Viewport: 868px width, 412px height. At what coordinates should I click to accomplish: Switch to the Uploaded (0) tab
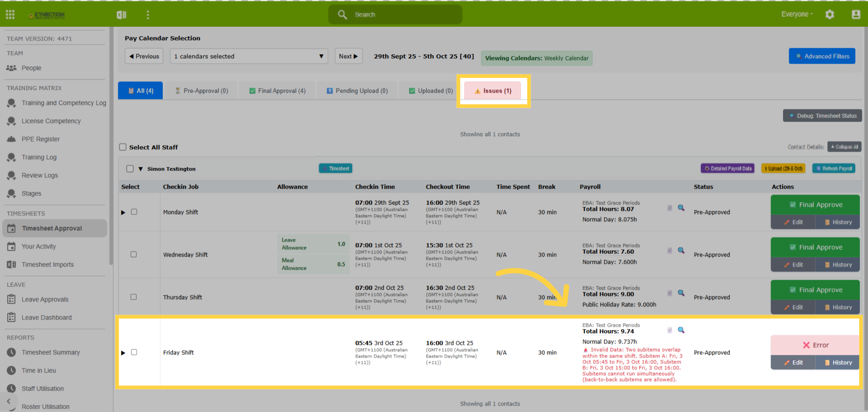pos(431,91)
